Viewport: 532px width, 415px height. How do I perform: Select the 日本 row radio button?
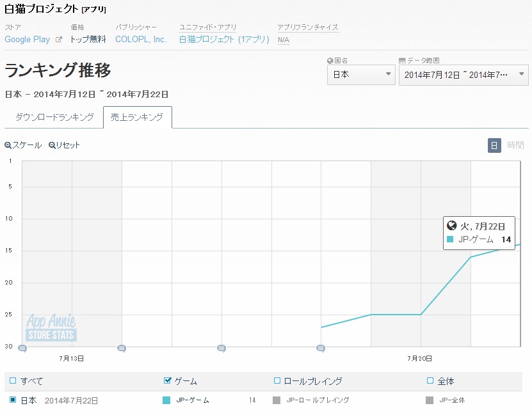tap(13, 400)
